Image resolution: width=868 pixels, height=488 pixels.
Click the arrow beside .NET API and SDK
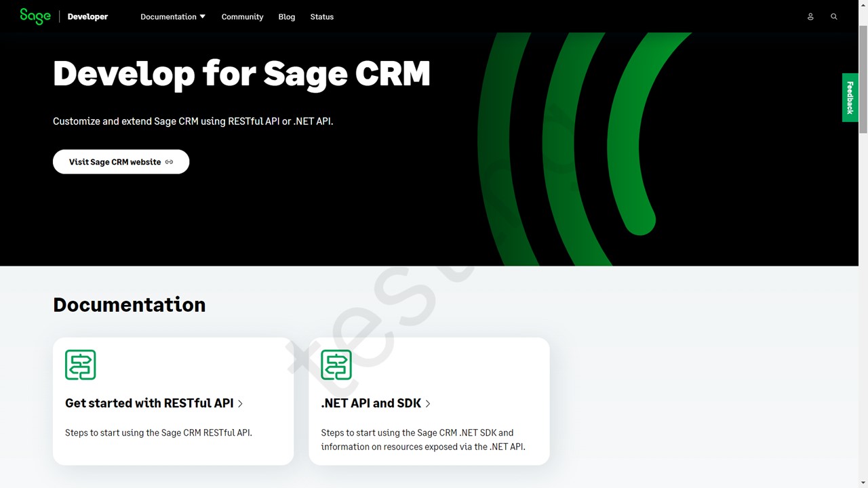tap(427, 403)
